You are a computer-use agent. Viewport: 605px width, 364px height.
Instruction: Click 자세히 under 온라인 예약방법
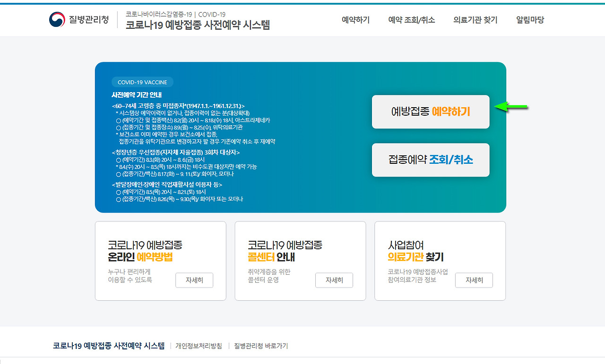[194, 280]
